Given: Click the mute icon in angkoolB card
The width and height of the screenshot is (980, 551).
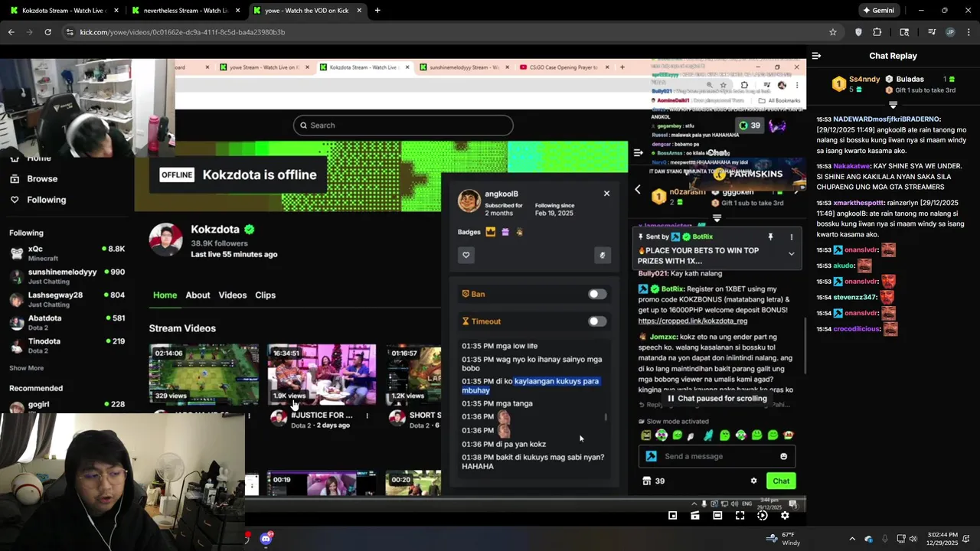Looking at the screenshot, I should (x=603, y=256).
